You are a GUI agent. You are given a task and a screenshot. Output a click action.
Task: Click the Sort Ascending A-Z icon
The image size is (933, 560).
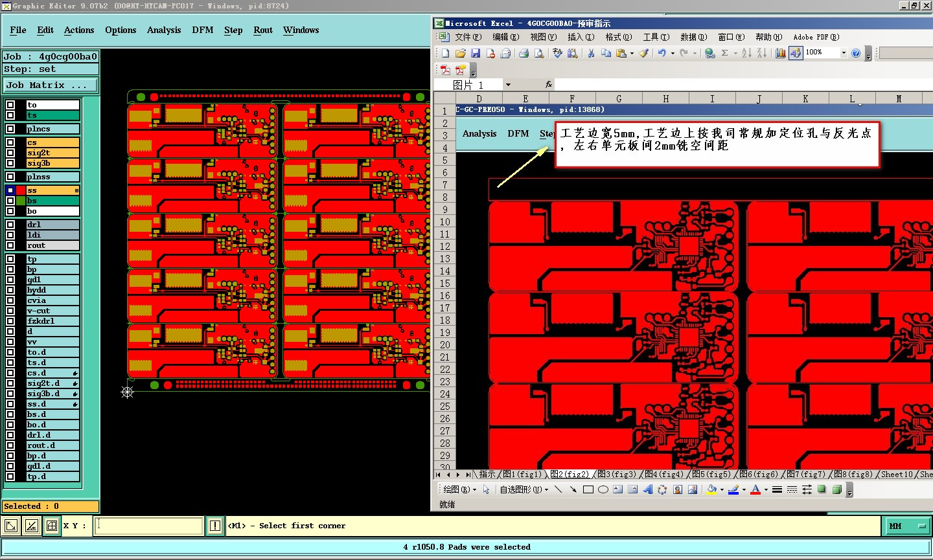pyautogui.click(x=746, y=53)
